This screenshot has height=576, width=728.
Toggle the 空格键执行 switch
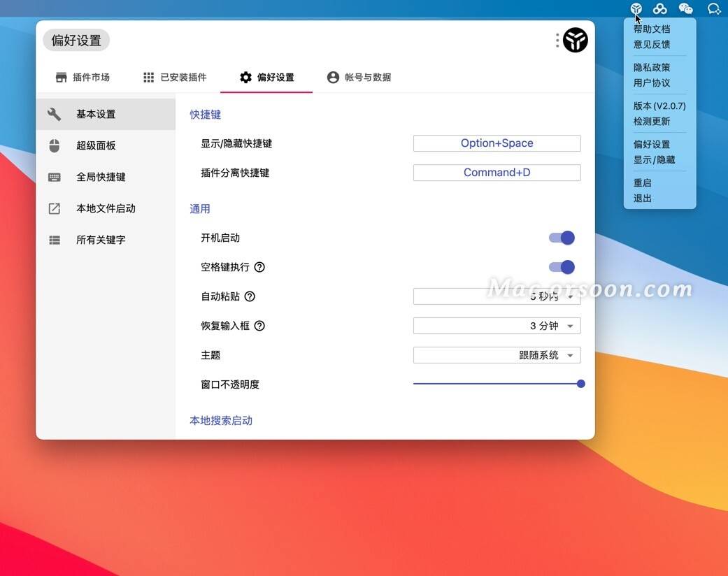(562, 267)
